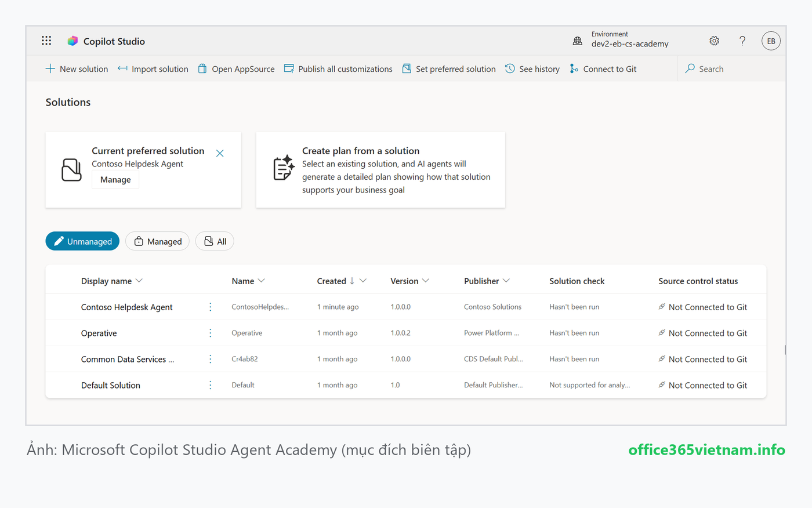Screen dimensions: 812x508
Task: Click the New solution plus icon
Action: pyautogui.click(x=50, y=68)
